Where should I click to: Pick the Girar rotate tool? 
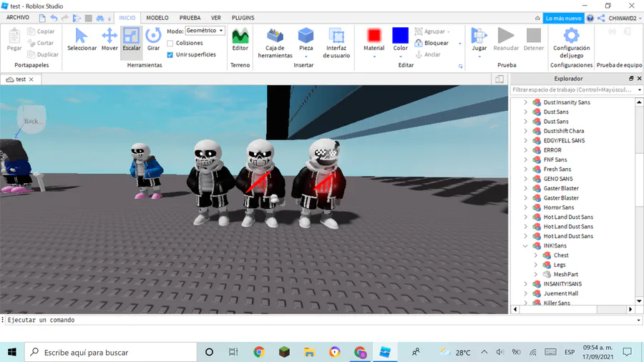[x=153, y=39]
